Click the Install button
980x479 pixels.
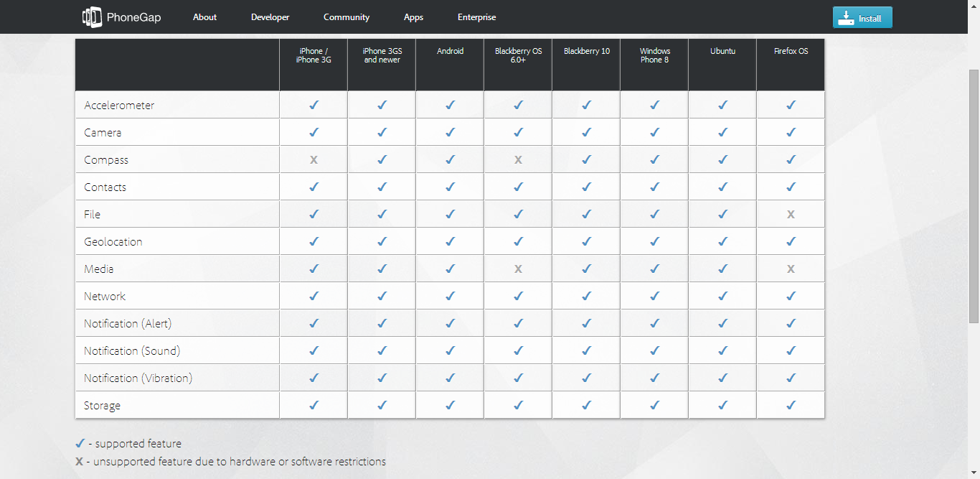862,17
